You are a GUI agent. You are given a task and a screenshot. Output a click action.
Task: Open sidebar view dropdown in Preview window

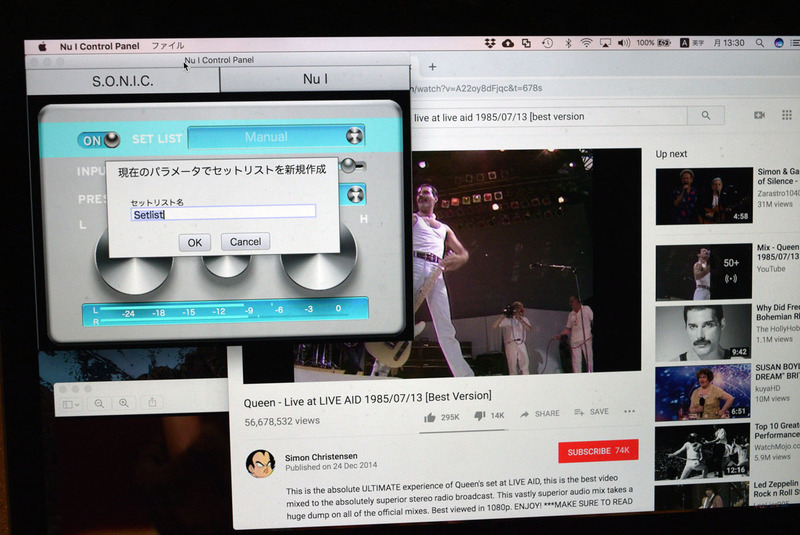tap(71, 404)
